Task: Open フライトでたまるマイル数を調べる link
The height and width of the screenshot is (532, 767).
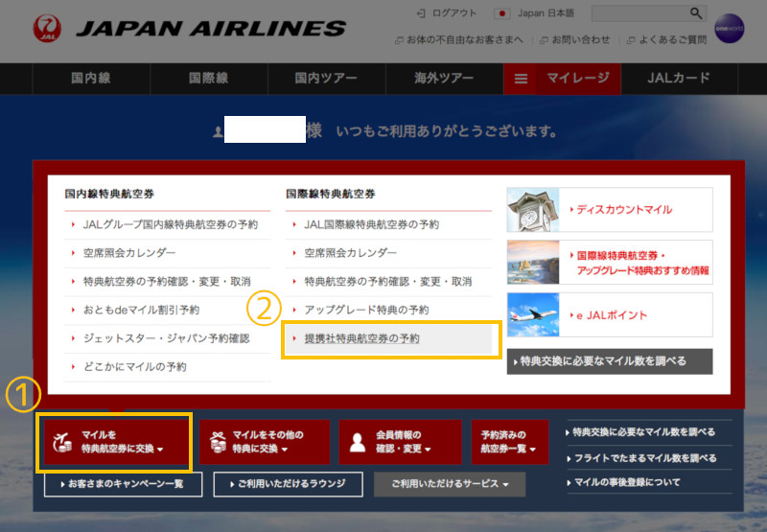Action: [644, 458]
